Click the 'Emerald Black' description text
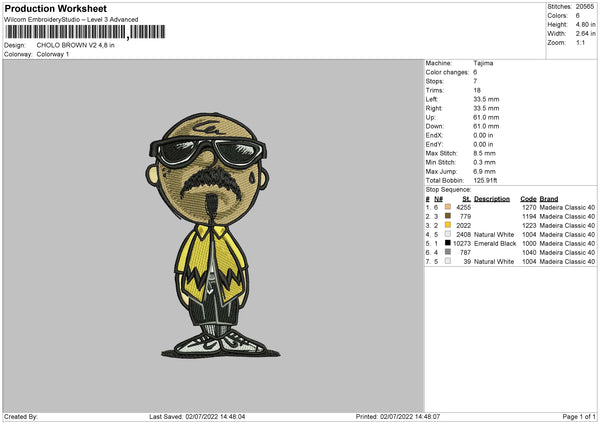This screenshot has height=424, width=600. [x=495, y=244]
